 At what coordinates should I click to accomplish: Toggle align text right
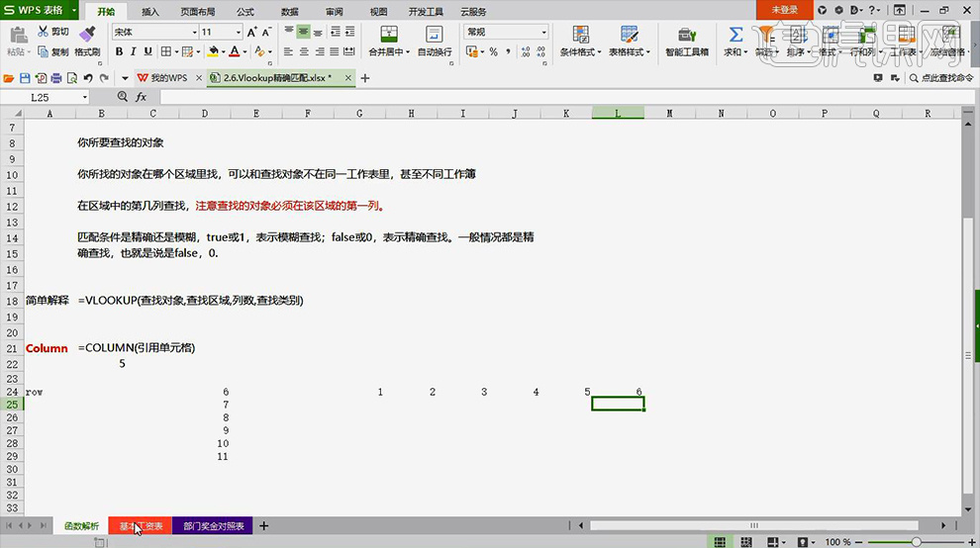click(320, 51)
